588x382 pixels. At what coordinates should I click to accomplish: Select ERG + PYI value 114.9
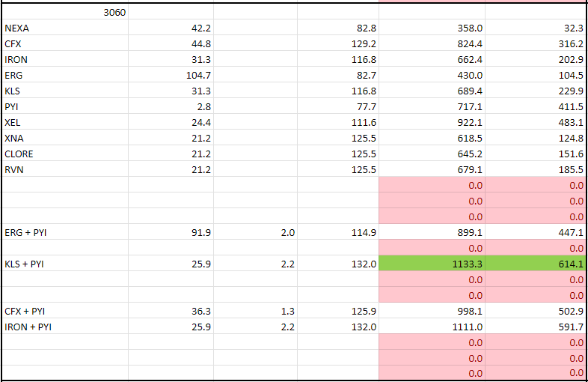click(338, 232)
